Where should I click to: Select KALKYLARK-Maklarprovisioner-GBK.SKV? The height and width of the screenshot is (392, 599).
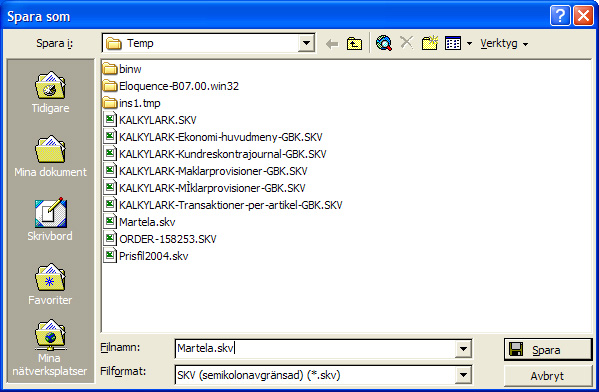(x=206, y=171)
